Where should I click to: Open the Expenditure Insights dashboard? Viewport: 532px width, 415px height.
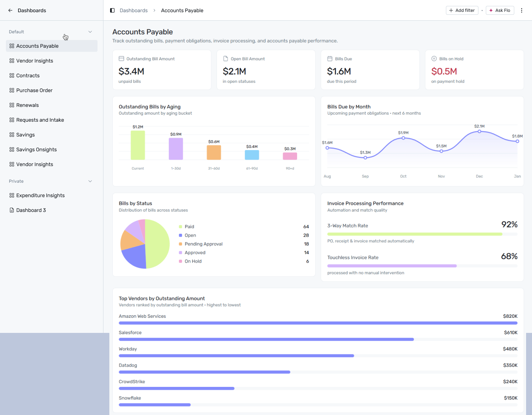(52, 195)
